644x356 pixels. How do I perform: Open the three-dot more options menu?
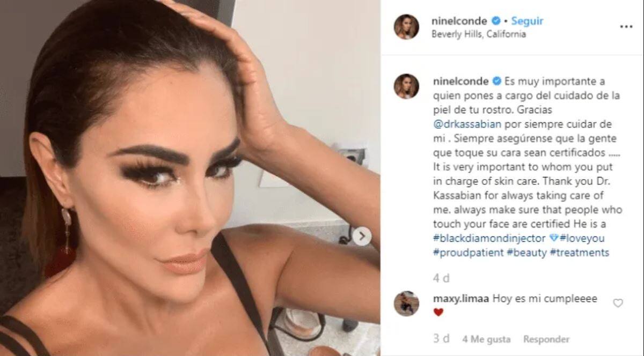pyautogui.click(x=626, y=26)
